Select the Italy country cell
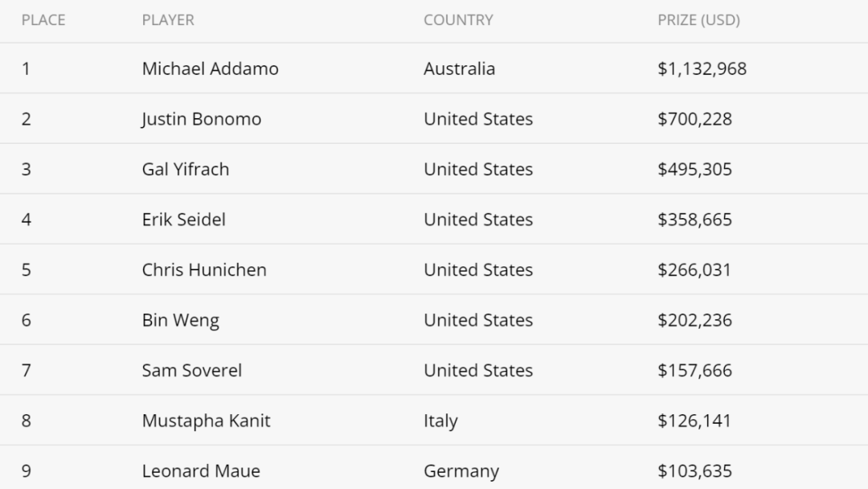868x489 pixels. 440,421
